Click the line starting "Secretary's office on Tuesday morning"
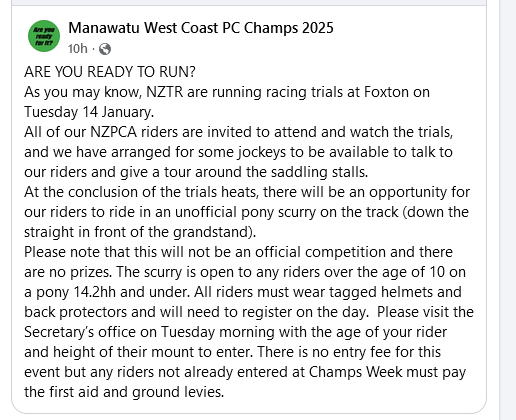This screenshot has width=516, height=420. coord(235,332)
